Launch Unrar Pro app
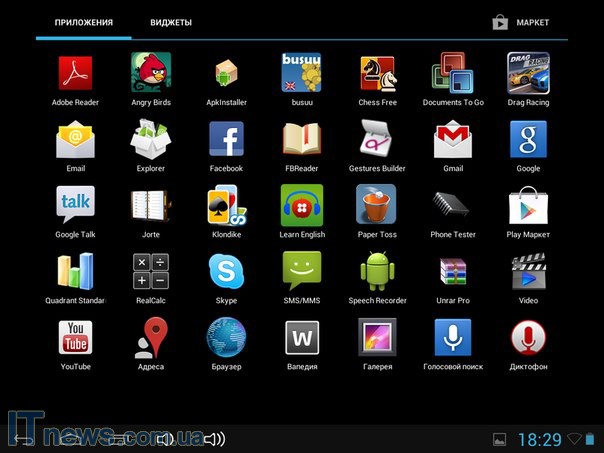Image resolution: width=604 pixels, height=453 pixels. (x=453, y=271)
